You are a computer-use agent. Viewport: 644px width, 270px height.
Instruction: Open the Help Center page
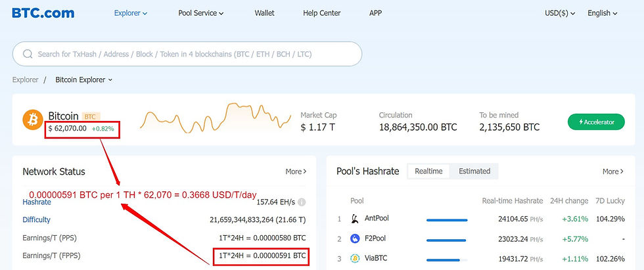[321, 13]
